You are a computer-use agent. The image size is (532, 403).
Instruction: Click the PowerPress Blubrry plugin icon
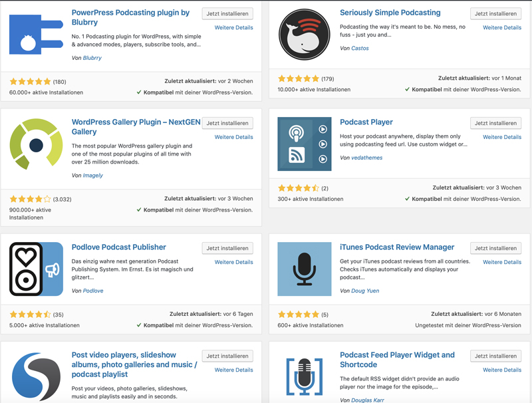pos(36,35)
